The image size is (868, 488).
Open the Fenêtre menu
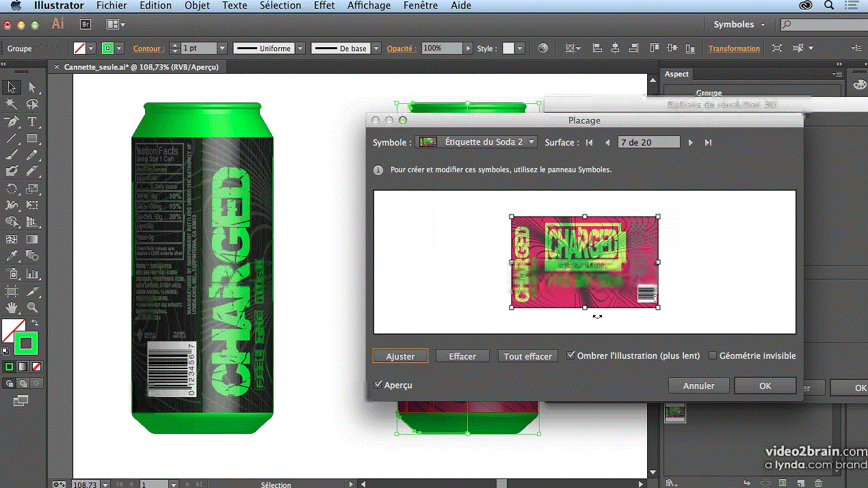tap(421, 5)
